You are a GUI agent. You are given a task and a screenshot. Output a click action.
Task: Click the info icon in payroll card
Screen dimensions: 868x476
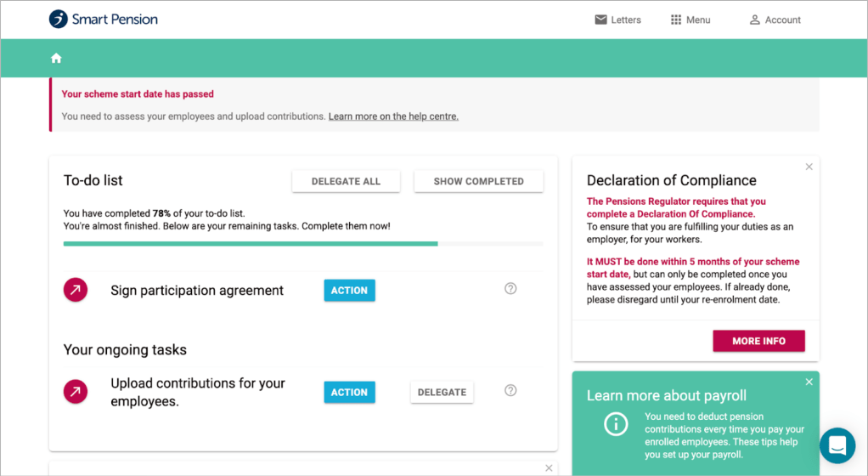point(616,423)
